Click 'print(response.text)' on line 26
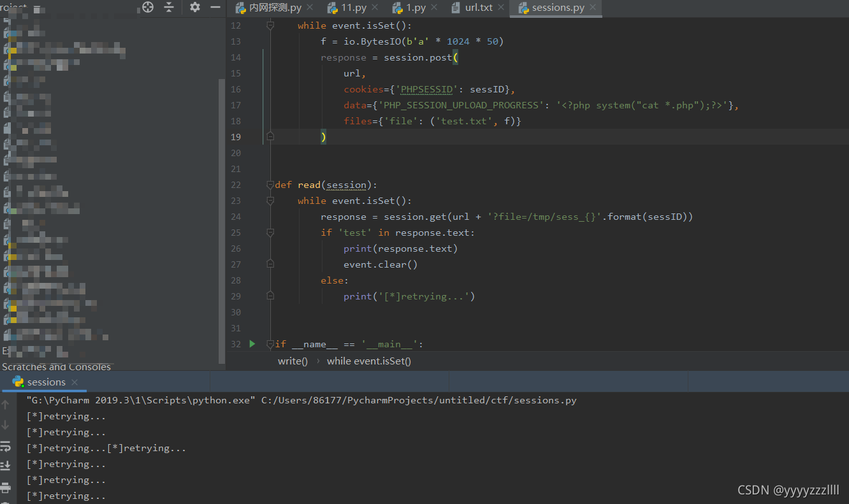849x504 pixels. click(400, 248)
